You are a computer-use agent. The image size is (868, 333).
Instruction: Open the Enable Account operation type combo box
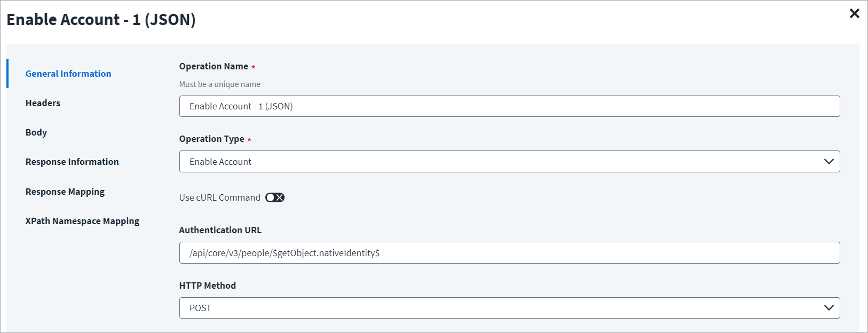pyautogui.click(x=509, y=162)
